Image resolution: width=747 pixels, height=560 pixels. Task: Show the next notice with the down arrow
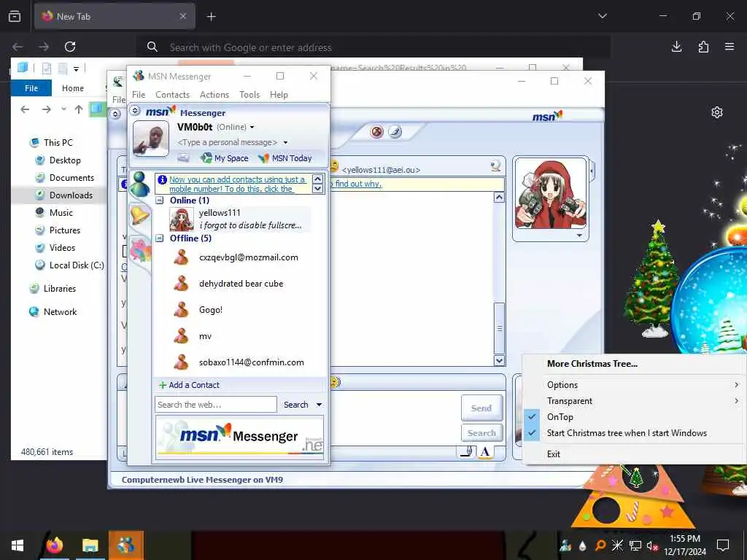[318, 189]
